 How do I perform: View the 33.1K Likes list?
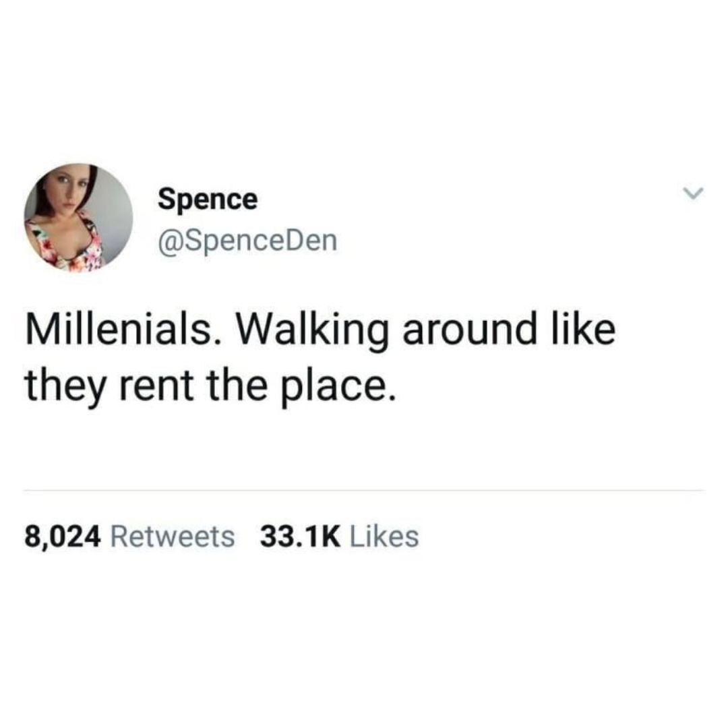(339, 537)
